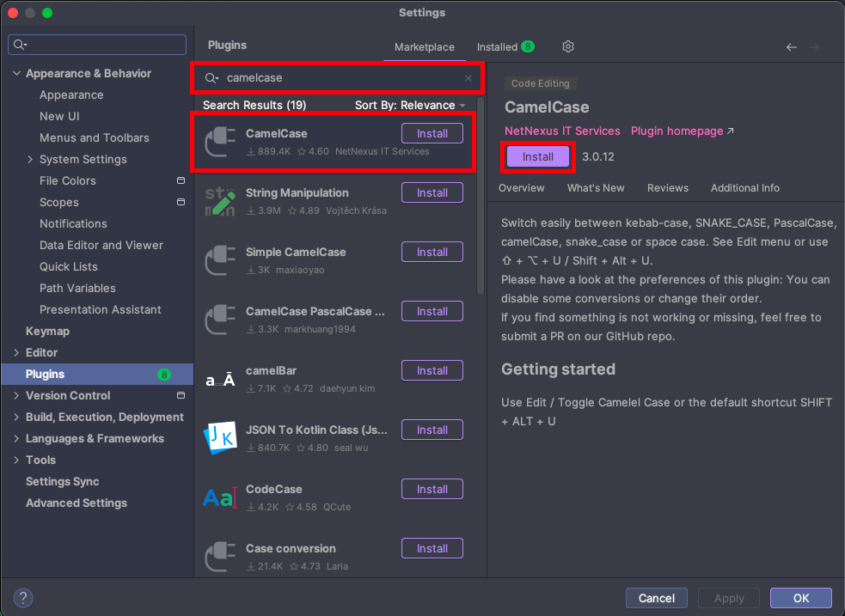Collapse Appearance & Behavior section
The height and width of the screenshot is (616, 845).
(16, 73)
